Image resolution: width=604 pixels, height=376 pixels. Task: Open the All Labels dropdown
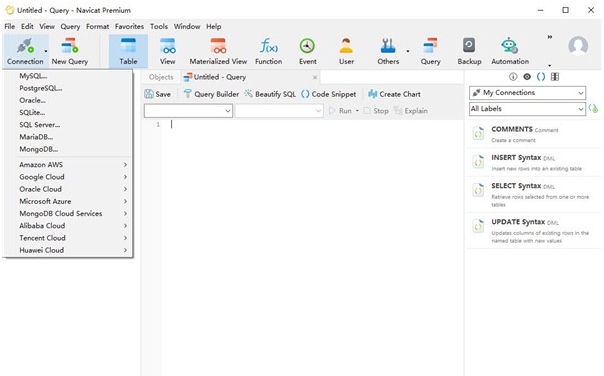[527, 109]
